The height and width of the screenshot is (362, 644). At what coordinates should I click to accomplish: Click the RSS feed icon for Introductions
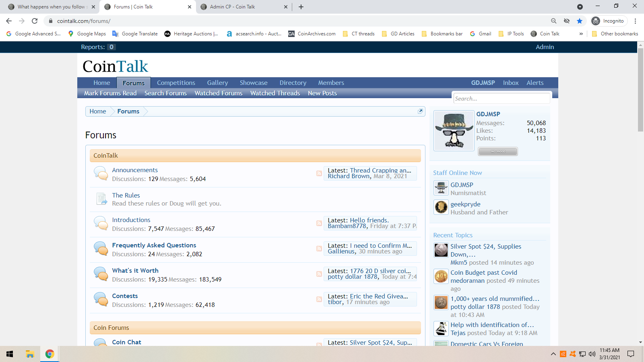pyautogui.click(x=319, y=223)
